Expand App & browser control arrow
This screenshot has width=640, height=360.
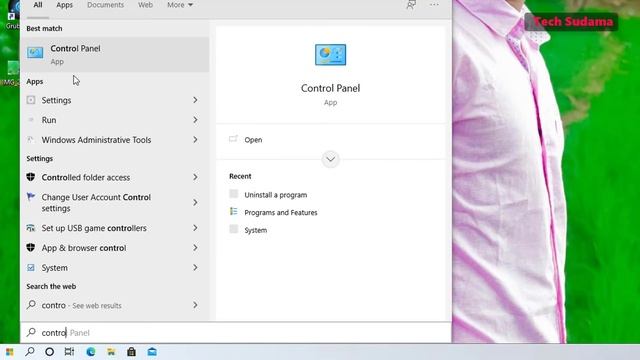click(195, 248)
